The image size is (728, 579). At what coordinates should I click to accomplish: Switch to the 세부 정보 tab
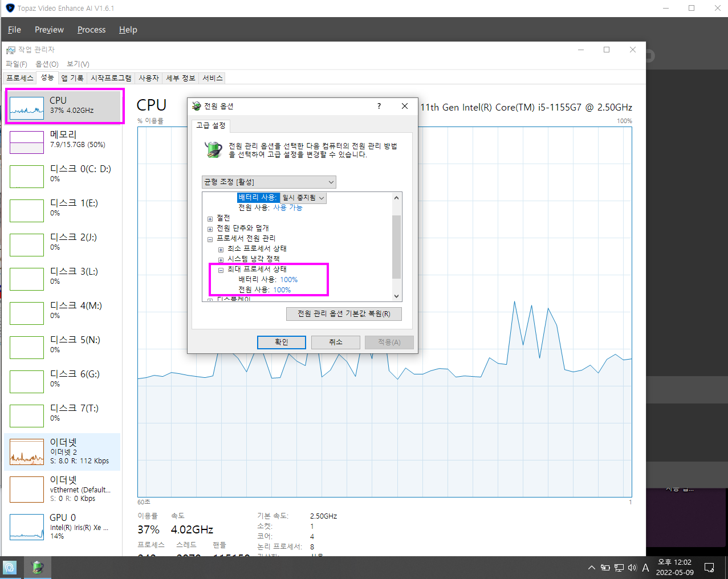(x=181, y=78)
